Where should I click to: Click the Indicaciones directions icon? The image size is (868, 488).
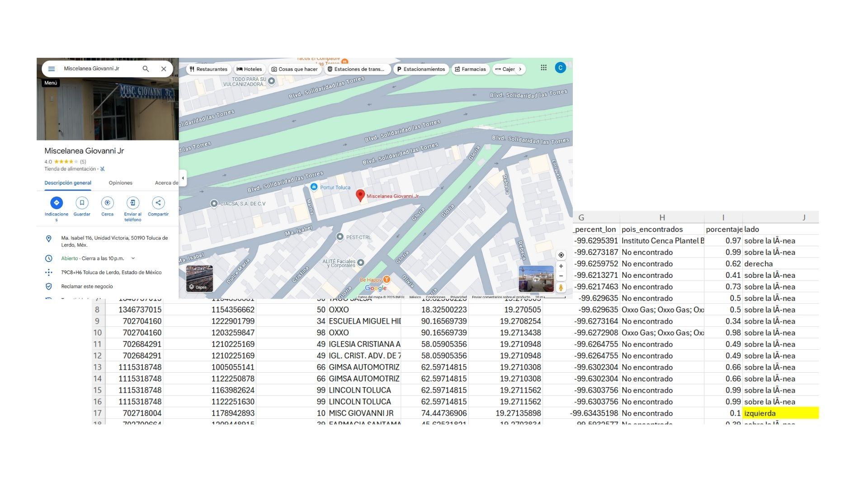click(57, 203)
